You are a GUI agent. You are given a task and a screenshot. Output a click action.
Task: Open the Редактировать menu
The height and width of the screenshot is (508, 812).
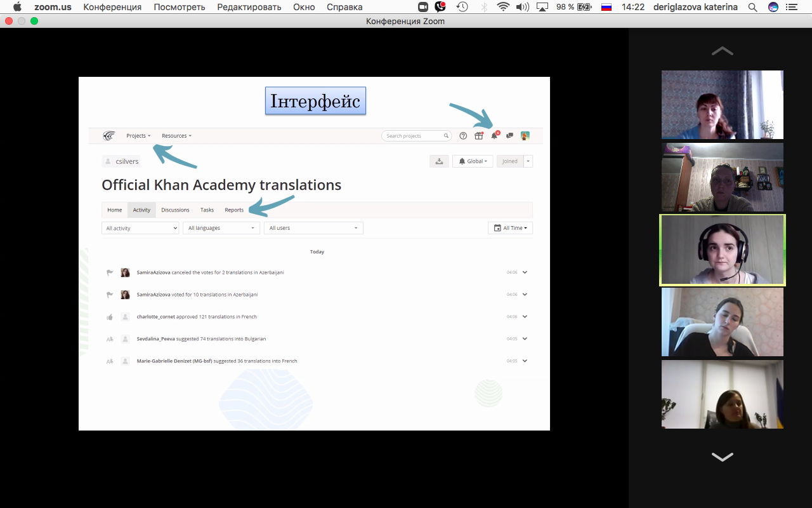(249, 7)
